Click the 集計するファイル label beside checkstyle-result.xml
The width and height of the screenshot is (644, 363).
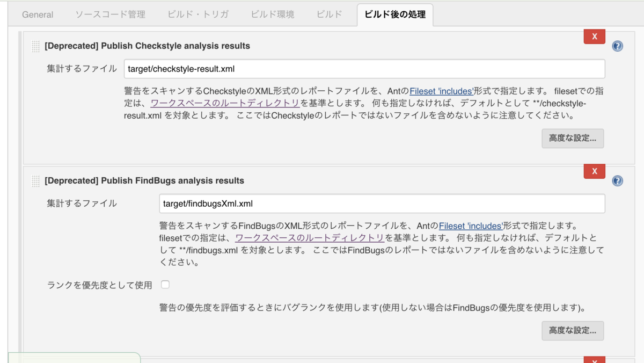tap(82, 69)
